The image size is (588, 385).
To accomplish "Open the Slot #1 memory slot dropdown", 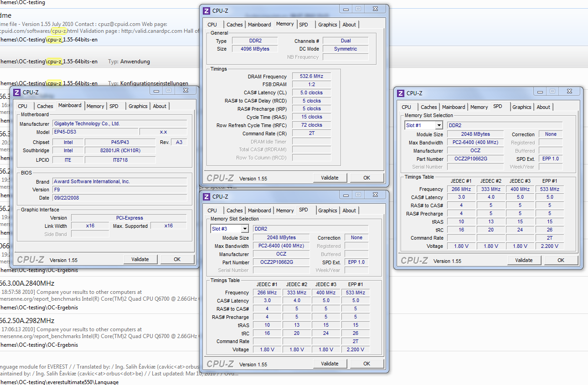I will [439, 125].
